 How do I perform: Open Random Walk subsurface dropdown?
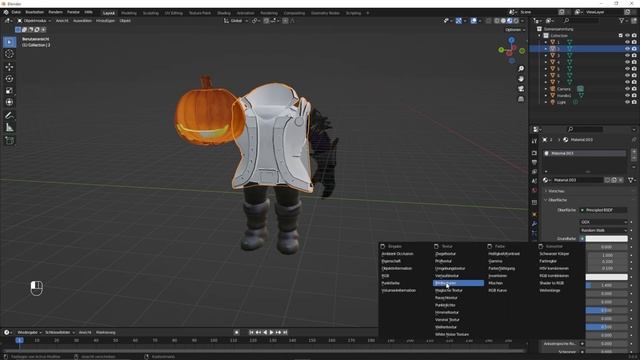point(603,230)
